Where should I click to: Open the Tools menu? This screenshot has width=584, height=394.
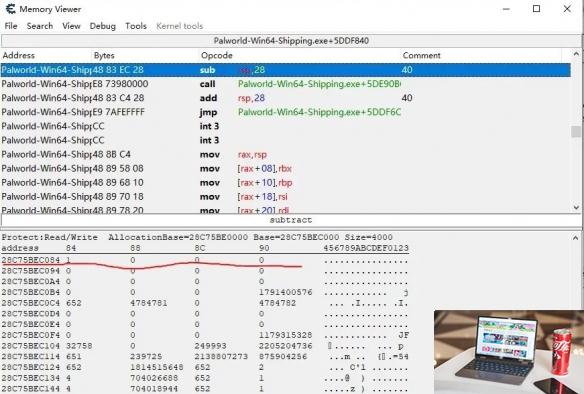136,26
